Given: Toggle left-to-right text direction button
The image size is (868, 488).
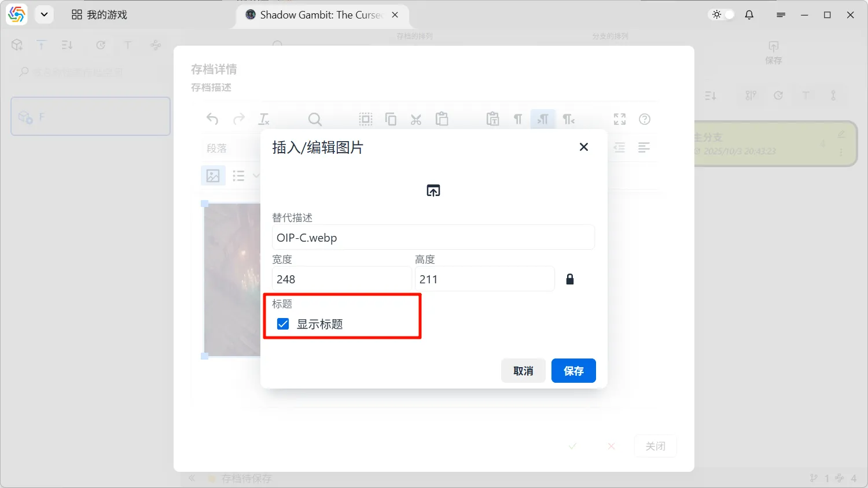Looking at the screenshot, I should pyautogui.click(x=543, y=119).
